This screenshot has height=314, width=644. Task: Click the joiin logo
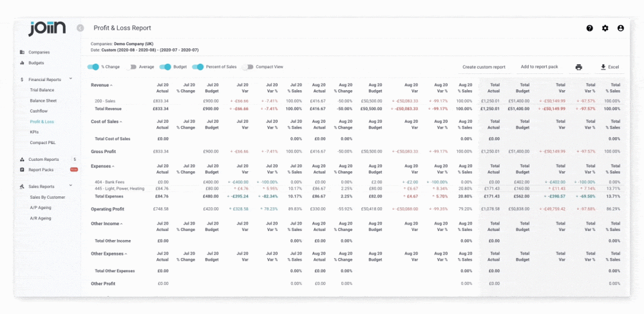click(x=46, y=28)
